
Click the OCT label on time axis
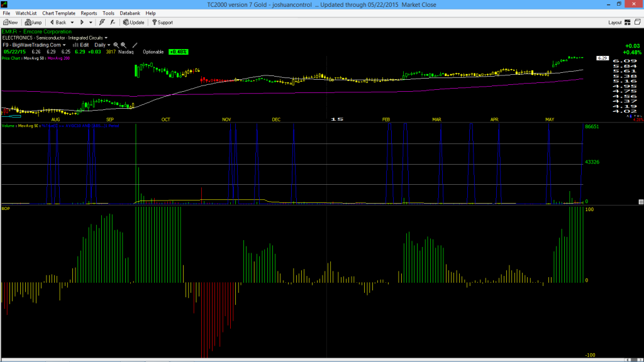[165, 119]
